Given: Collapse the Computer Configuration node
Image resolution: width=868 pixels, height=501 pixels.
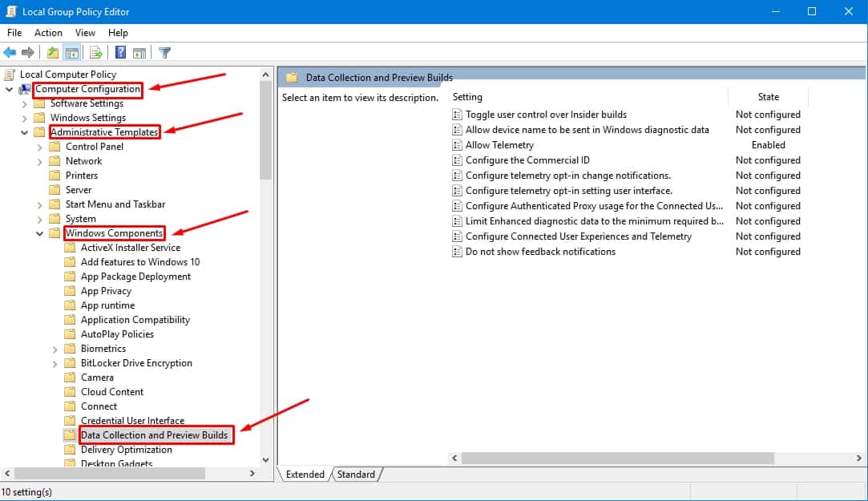Looking at the screenshot, I should [9, 89].
